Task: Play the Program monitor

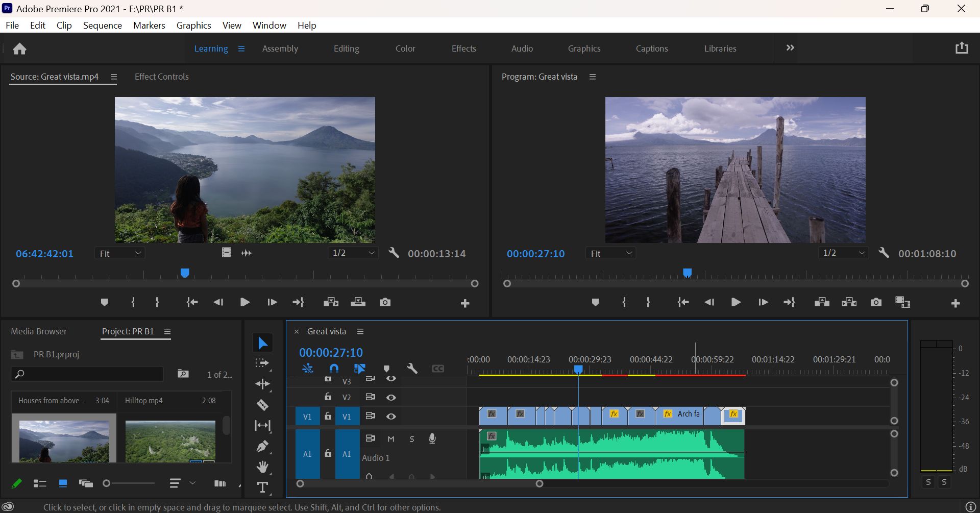Action: 736,302
